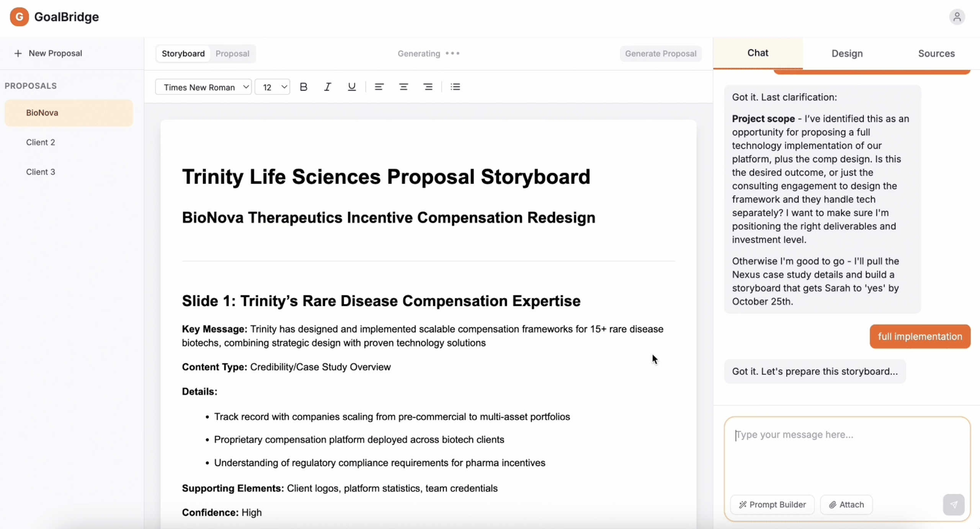Click the send message arrow

tap(953, 505)
